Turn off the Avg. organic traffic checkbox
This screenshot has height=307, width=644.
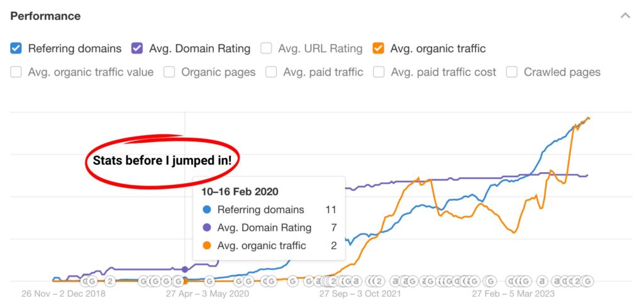click(x=379, y=48)
